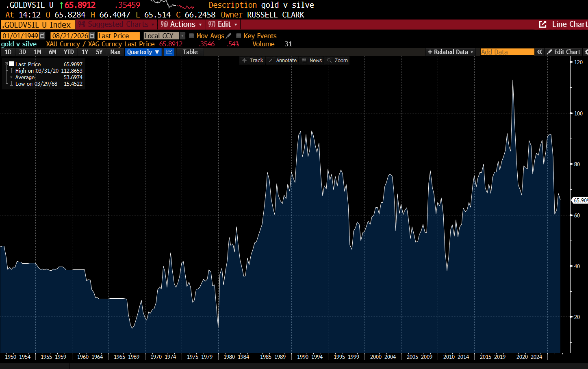Click the 1950-1954 x-axis label
The height and width of the screenshot is (369, 588).
point(17,357)
